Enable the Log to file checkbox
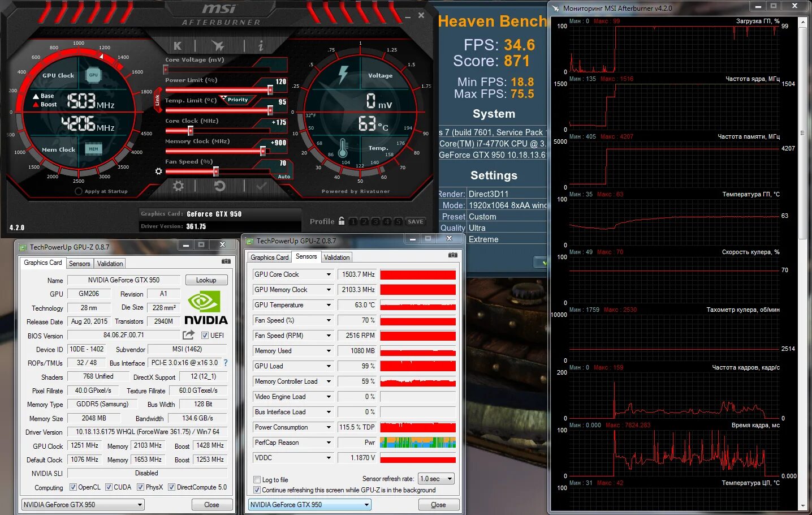Viewport: 812px width, 515px height. 257,479
